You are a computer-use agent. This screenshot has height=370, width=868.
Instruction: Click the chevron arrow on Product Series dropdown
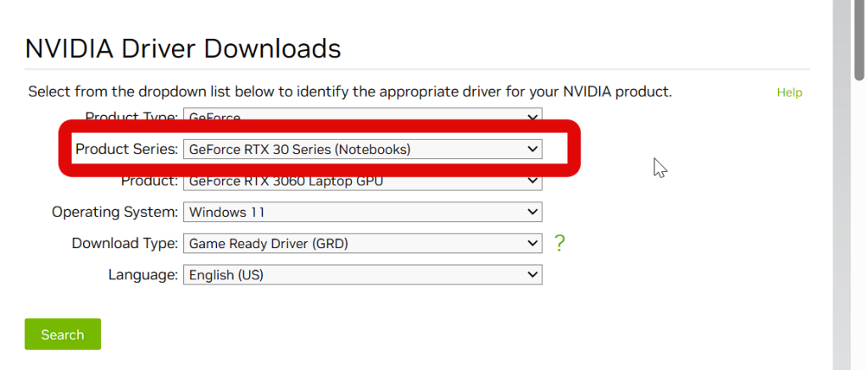coord(532,150)
